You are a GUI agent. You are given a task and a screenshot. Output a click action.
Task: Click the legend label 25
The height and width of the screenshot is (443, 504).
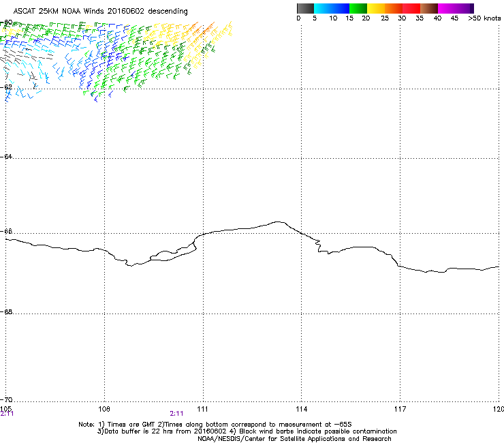click(x=385, y=18)
